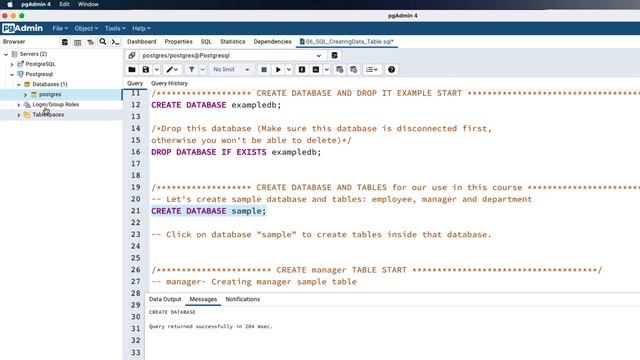Switch to the Statistics tab
Image resolution: width=640 pixels, height=360 pixels.
pos(233,42)
